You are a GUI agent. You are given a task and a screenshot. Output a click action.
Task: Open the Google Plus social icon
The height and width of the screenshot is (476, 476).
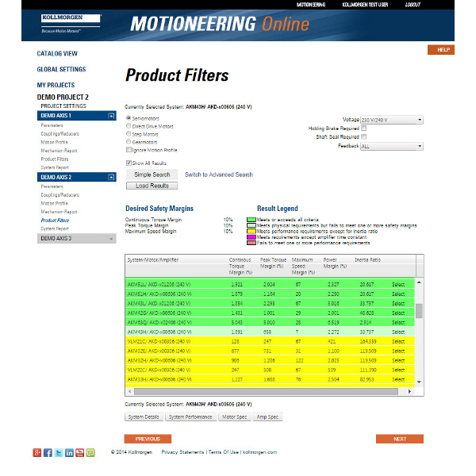click(x=37, y=453)
